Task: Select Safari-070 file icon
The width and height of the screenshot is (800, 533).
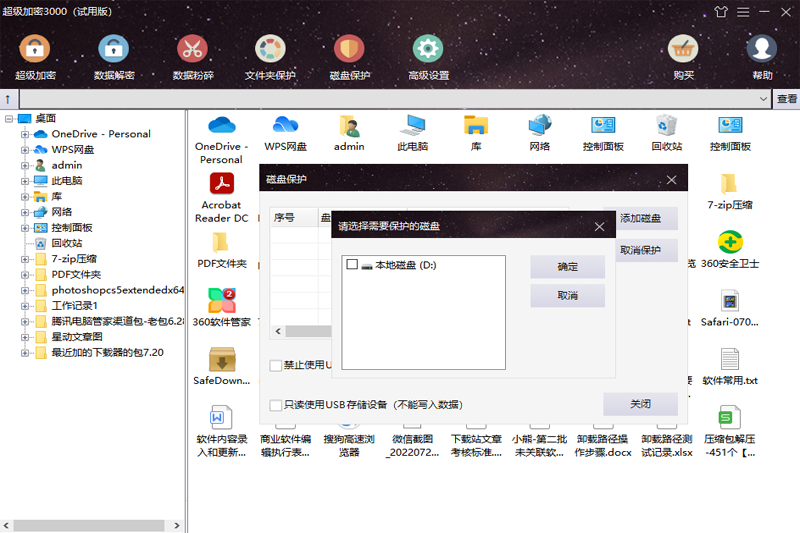Action: coord(730,308)
